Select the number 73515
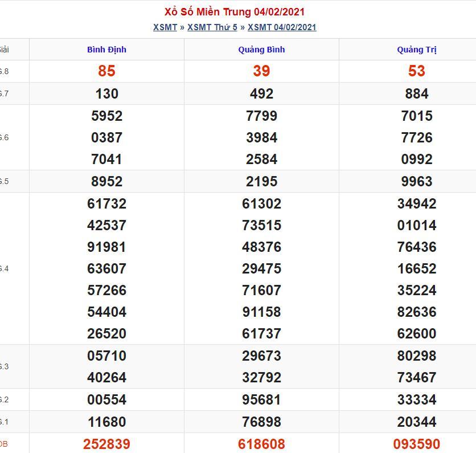 [x=261, y=225]
